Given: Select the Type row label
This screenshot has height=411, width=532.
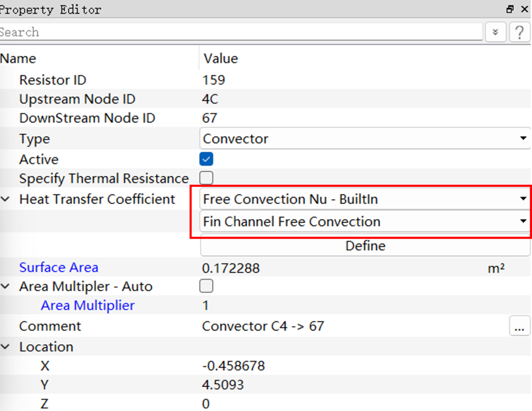Looking at the screenshot, I should pyautogui.click(x=34, y=139).
